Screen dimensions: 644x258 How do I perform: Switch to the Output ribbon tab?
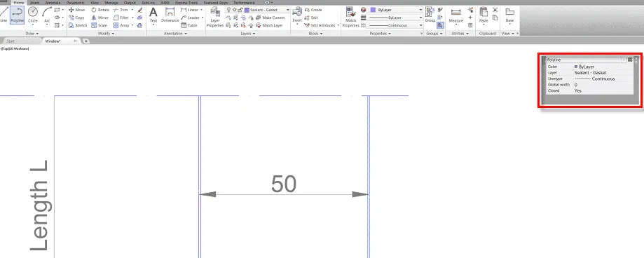point(130,3)
